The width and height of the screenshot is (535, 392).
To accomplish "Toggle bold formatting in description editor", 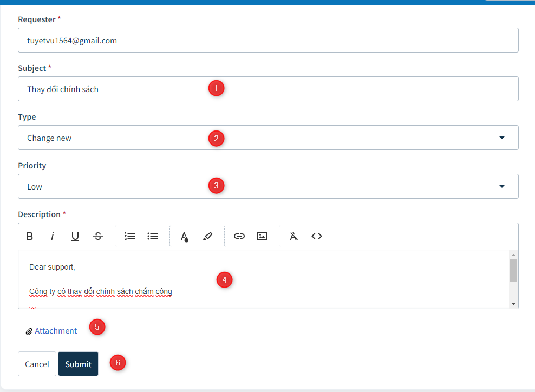I will 30,236.
